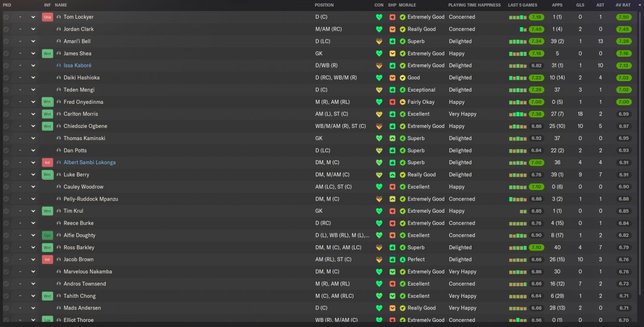644x327 pixels.
Task: Sort the table by the POSITION column
Action: pos(324,5)
